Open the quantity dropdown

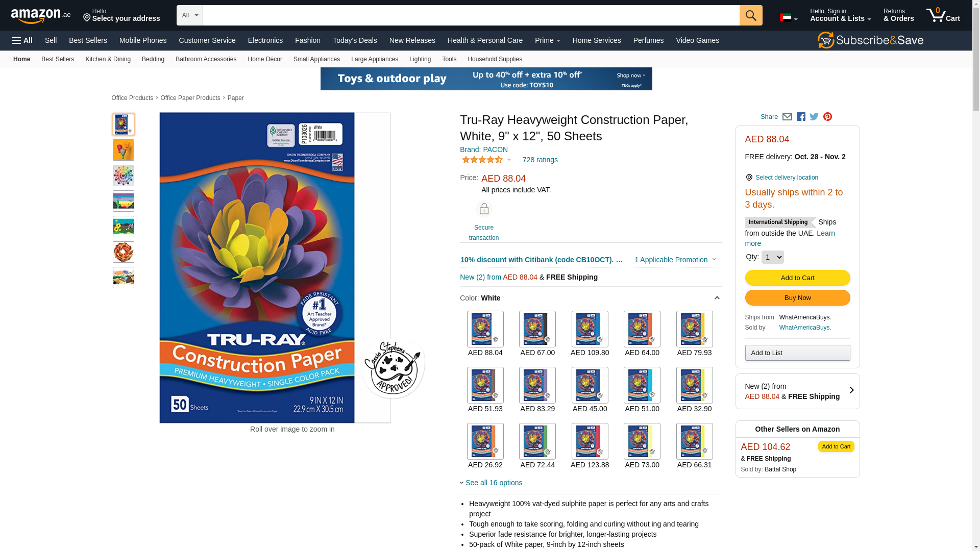point(772,257)
